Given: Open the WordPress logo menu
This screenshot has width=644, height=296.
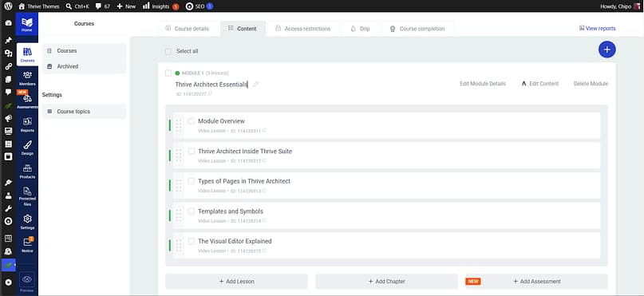Looking at the screenshot, I should coord(8,6).
